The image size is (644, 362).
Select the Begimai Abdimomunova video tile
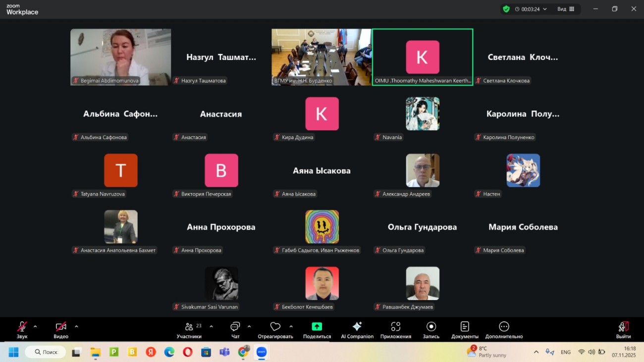(x=120, y=56)
